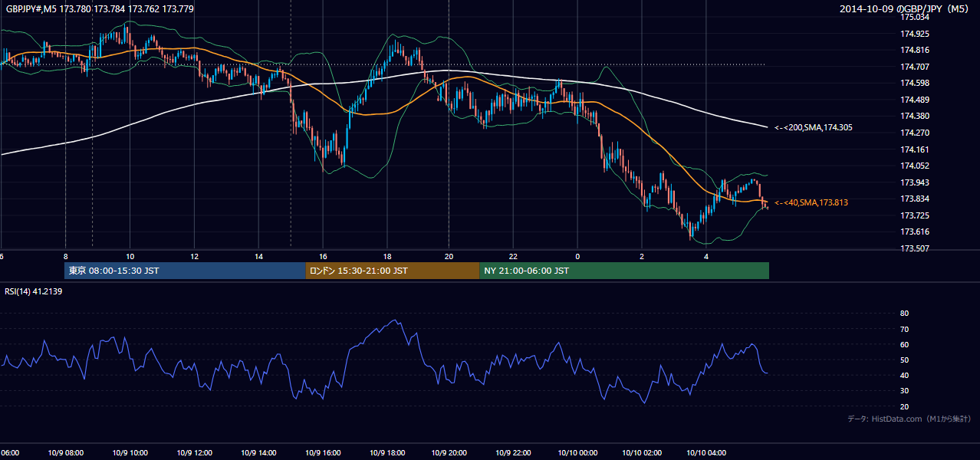Click the 40 SMA label reading 173.813
Screen dimensions: 980x460
click(x=811, y=202)
